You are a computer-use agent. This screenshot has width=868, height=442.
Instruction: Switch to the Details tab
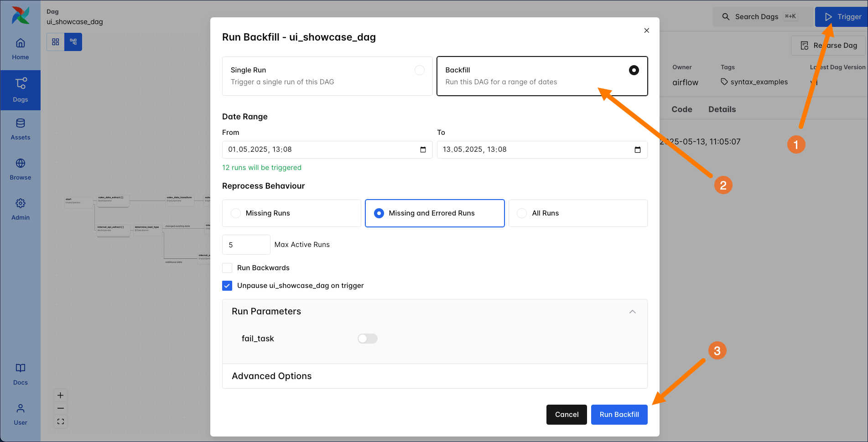pyautogui.click(x=722, y=109)
